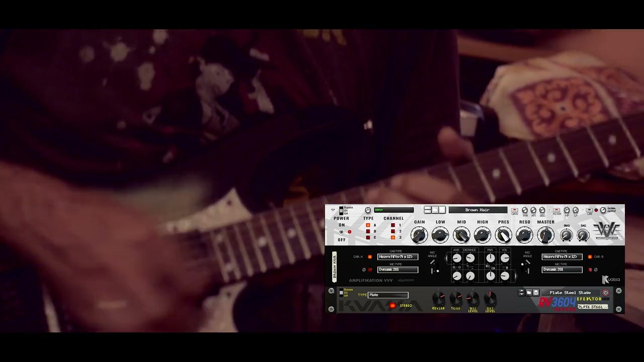Viewport: 644px width, 362px height.
Task: Click the REVERB amount knob
Action: click(438, 299)
